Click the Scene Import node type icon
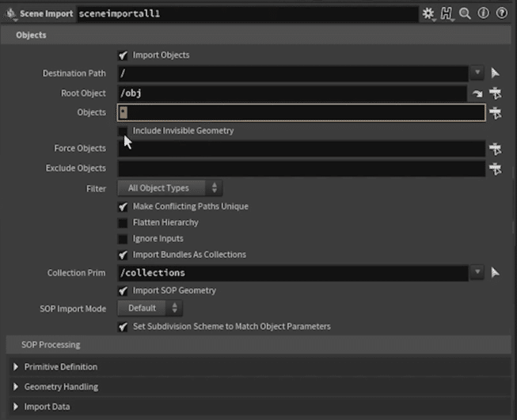The image size is (517, 420). [11, 13]
